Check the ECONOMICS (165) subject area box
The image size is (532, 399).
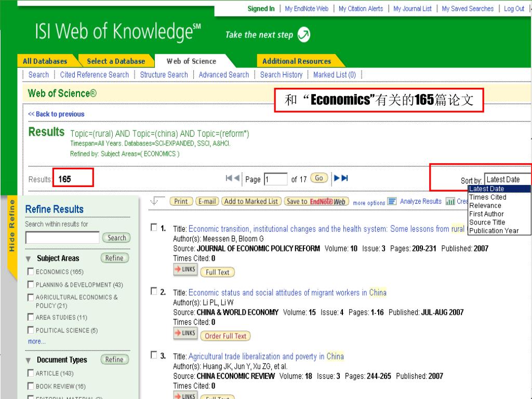pyautogui.click(x=31, y=272)
